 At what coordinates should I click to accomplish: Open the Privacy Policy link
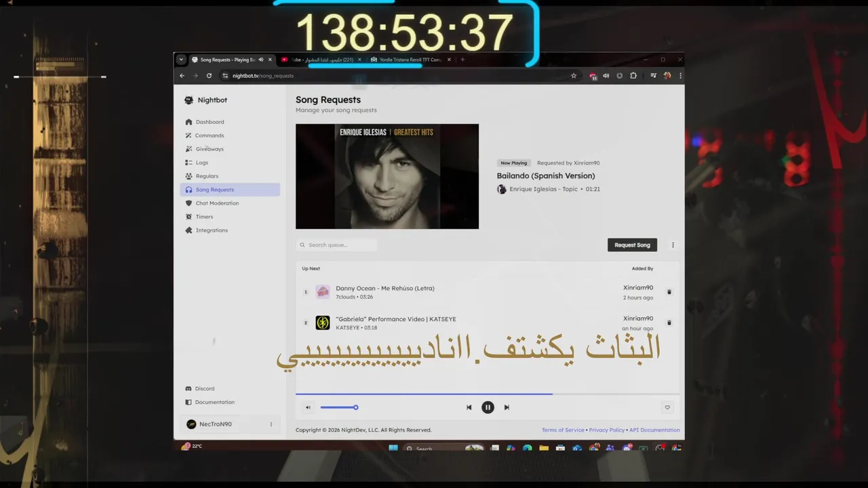[x=607, y=430]
